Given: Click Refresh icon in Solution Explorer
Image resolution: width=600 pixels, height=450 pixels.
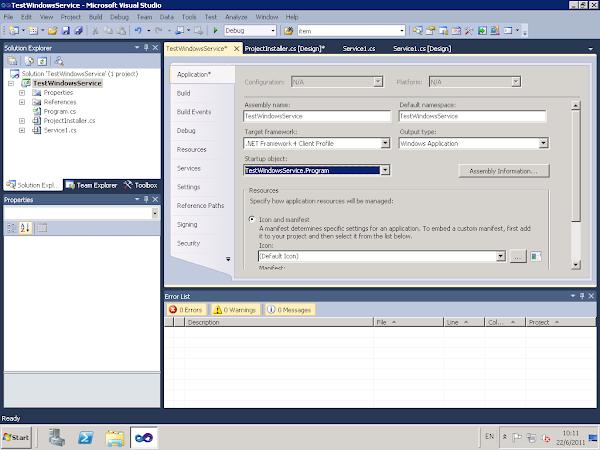Looking at the screenshot, I should pyautogui.click(x=42, y=61).
